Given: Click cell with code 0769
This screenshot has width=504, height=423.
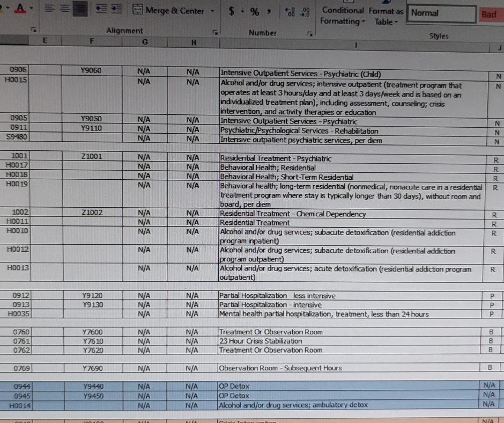Looking at the screenshot, I should point(16,368).
